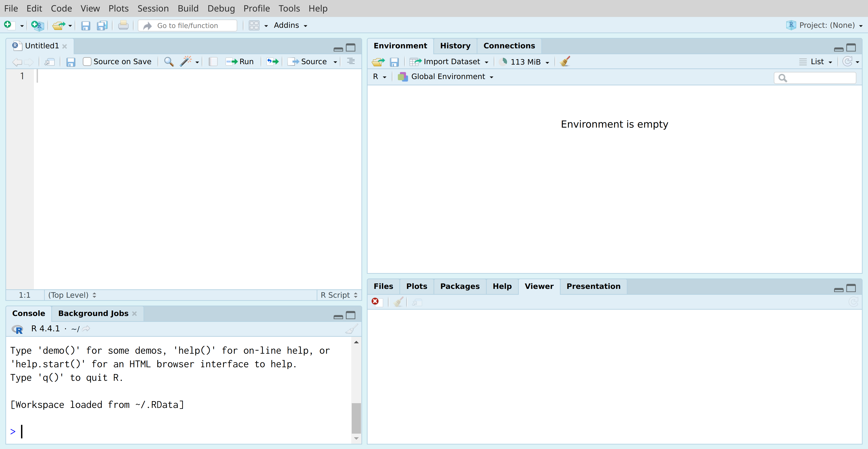Open Global Environment dropdown
The image size is (868, 449).
(x=446, y=77)
